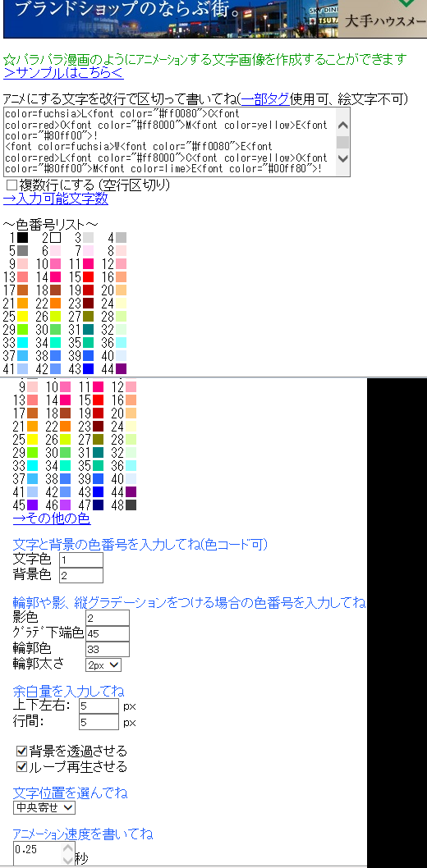
Task: Focus the 背景色 input field
Action: click(x=80, y=576)
